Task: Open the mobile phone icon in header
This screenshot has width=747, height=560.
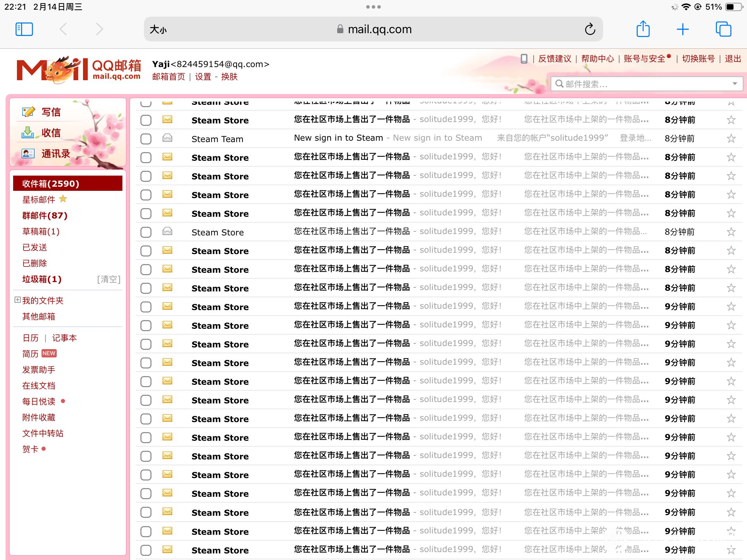Action: [524, 59]
